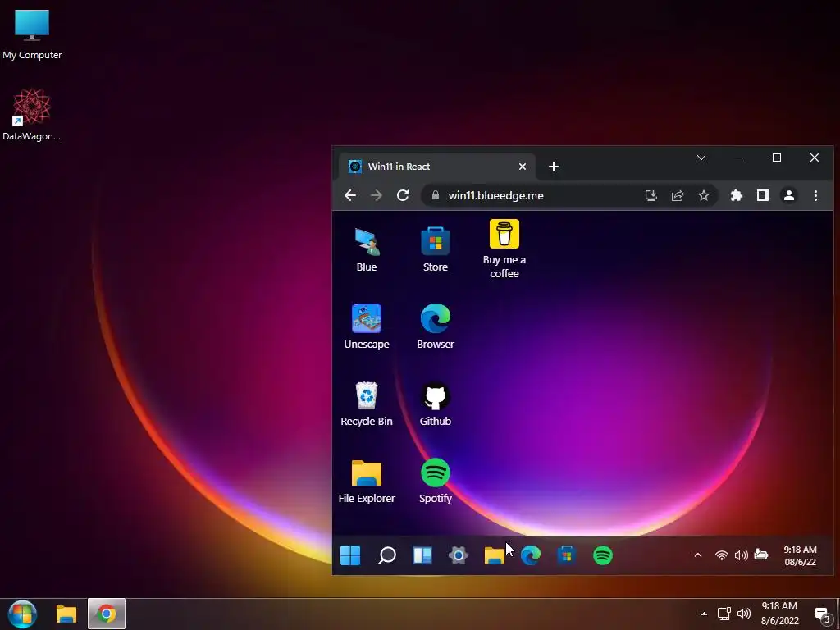
Task: Launch Edge from the Win11 taskbar
Action: coord(531,555)
